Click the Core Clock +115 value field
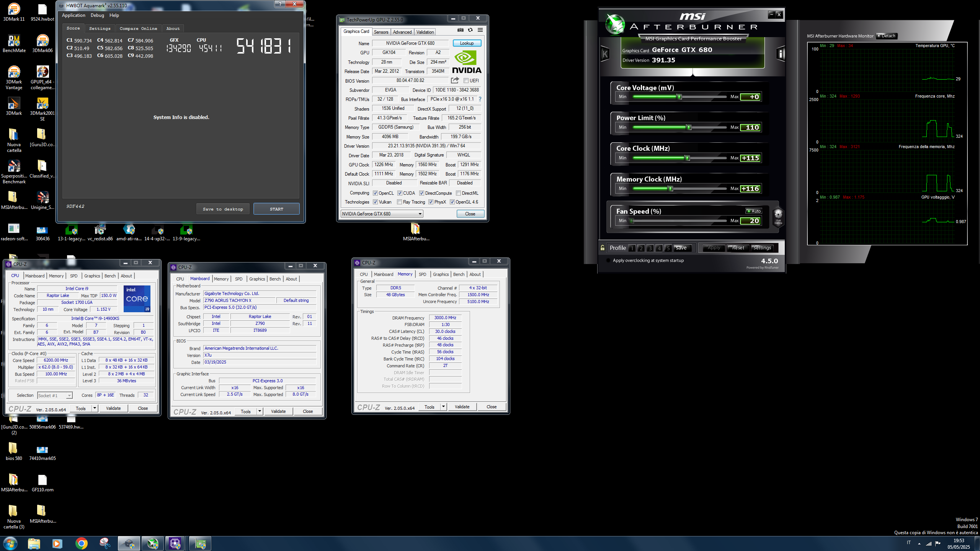 750,158
